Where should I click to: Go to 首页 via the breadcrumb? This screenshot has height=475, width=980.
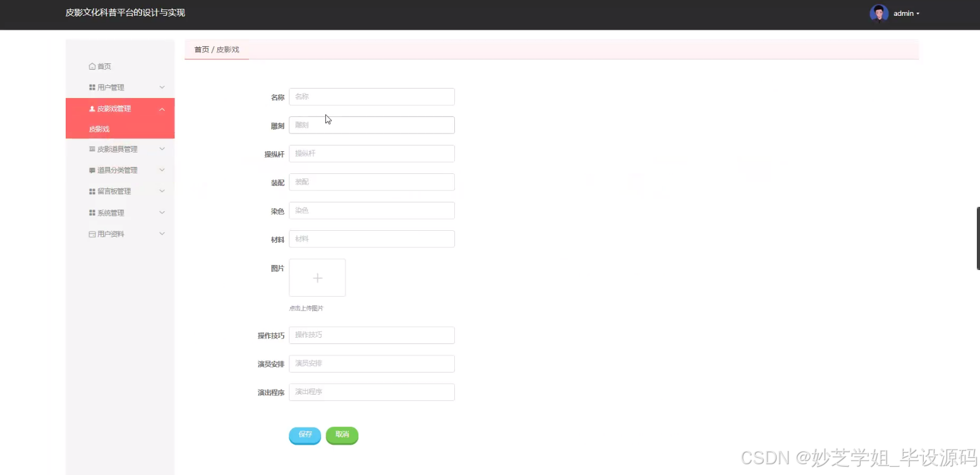pyautogui.click(x=202, y=49)
